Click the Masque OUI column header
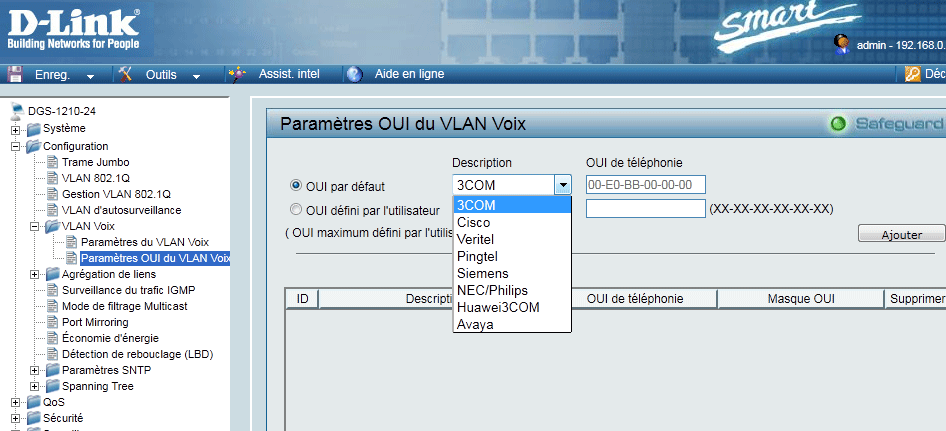The width and height of the screenshot is (946, 431). (801, 299)
